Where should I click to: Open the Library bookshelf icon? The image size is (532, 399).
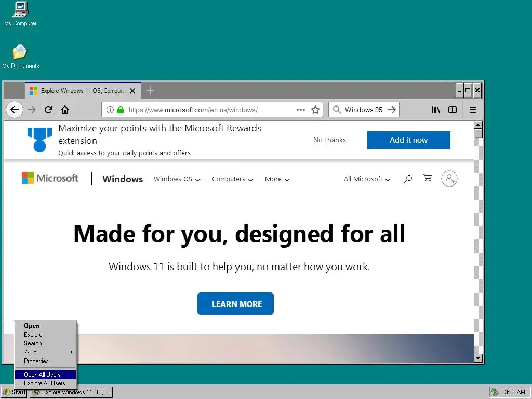[436, 110]
